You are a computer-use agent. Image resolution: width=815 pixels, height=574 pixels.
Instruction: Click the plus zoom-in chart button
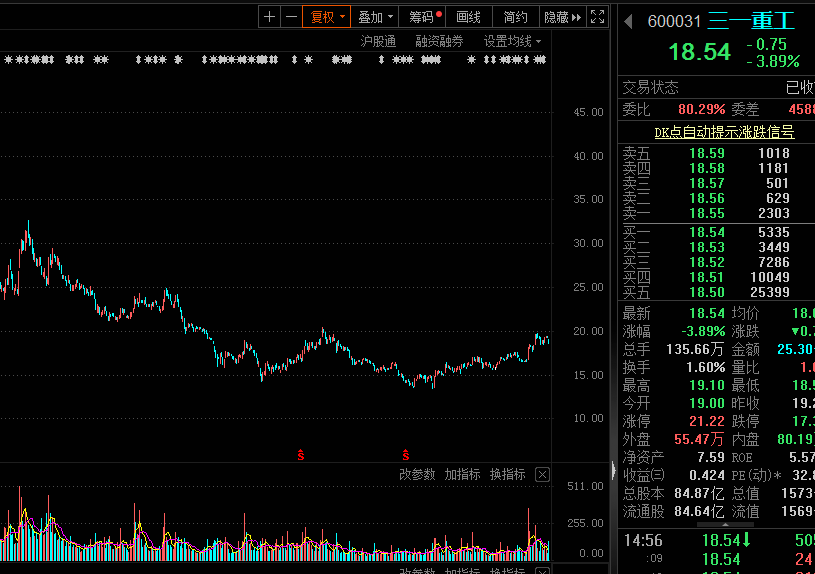click(269, 17)
